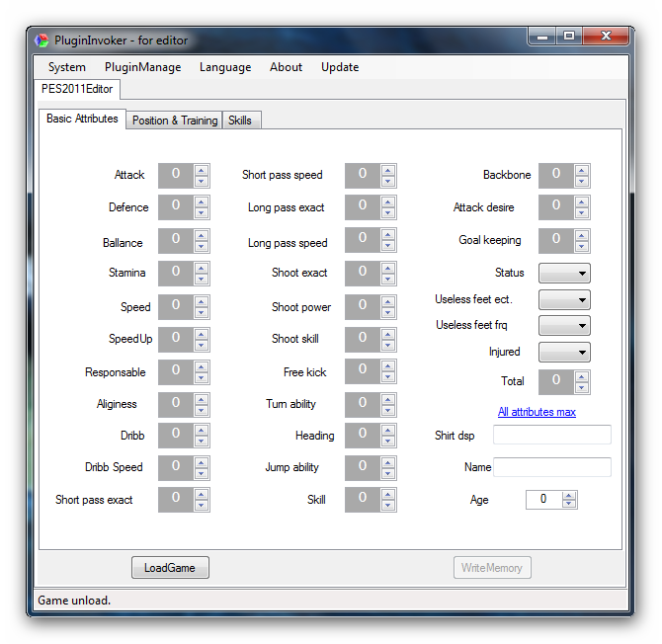Image resolution: width=662 pixels, height=644 pixels.
Task: Select the PES2011Editor tab
Action: pyautogui.click(x=77, y=89)
